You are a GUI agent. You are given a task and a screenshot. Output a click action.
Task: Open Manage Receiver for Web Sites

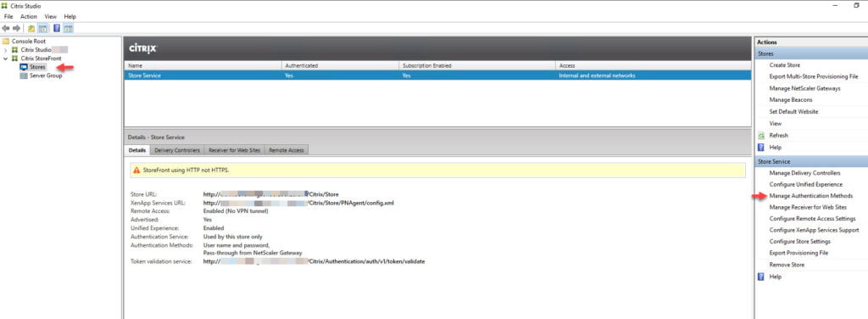808,207
